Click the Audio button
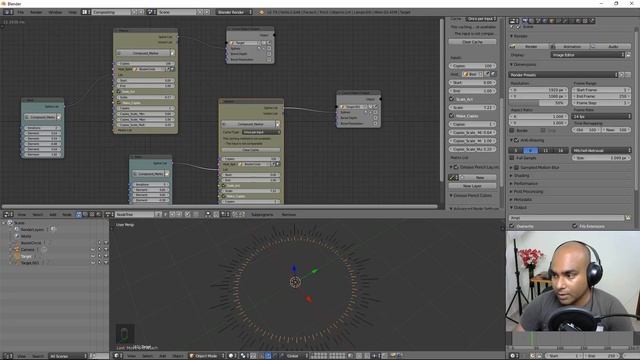The height and width of the screenshot is (360, 640). tap(612, 47)
